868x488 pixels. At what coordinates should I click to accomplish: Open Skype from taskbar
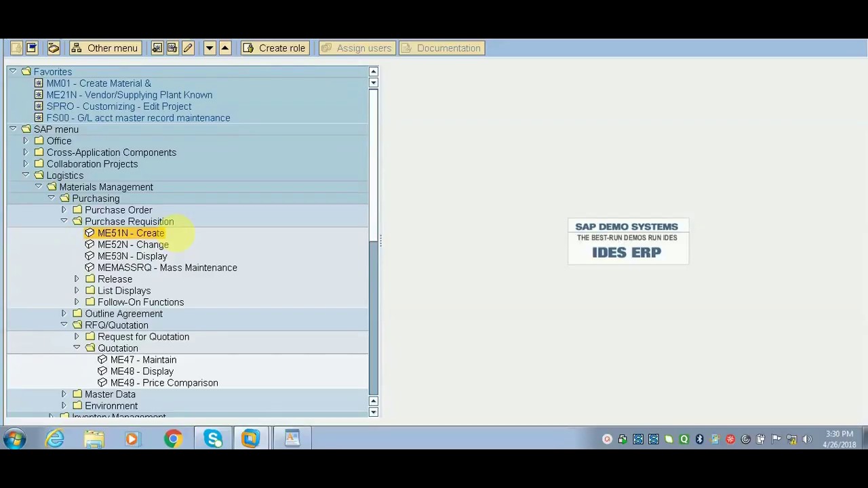pyautogui.click(x=213, y=439)
